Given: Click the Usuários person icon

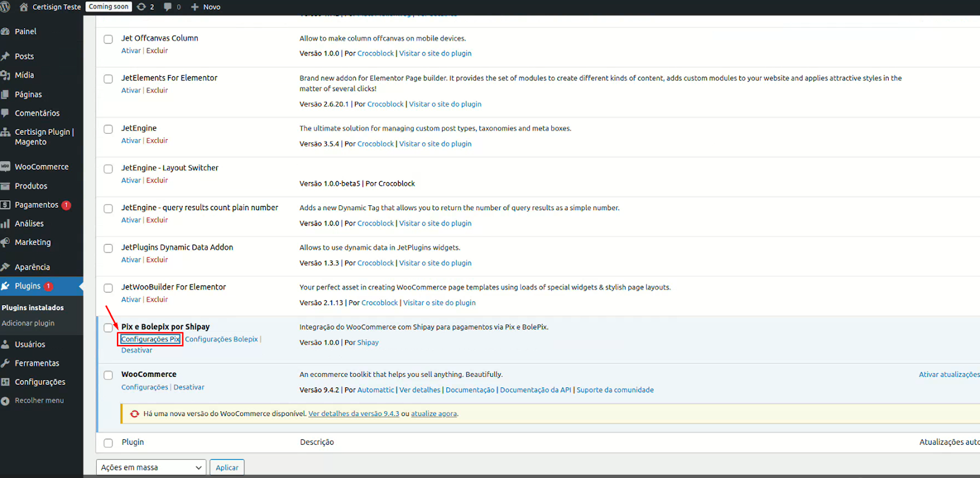Looking at the screenshot, I should pyautogui.click(x=5, y=344).
